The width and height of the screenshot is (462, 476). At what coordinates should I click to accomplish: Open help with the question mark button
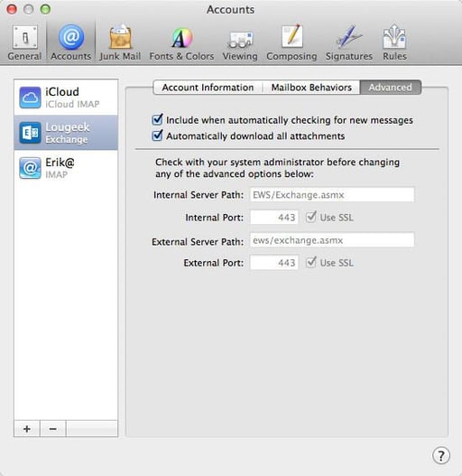tap(441, 455)
